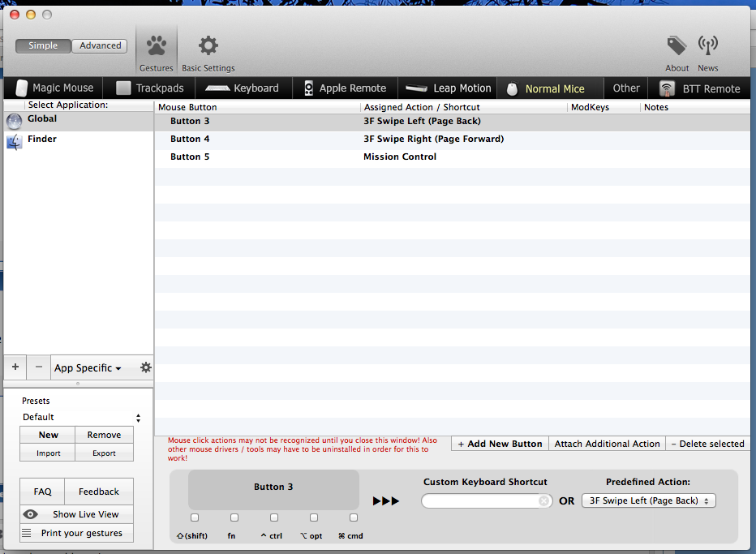
Task: Click the Global globe icon
Action: pos(14,121)
